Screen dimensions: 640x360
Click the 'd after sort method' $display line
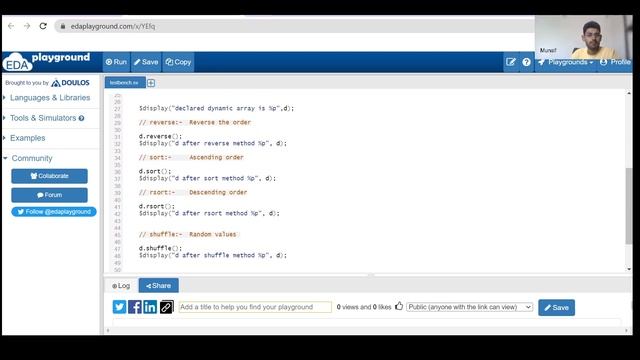(x=207, y=179)
